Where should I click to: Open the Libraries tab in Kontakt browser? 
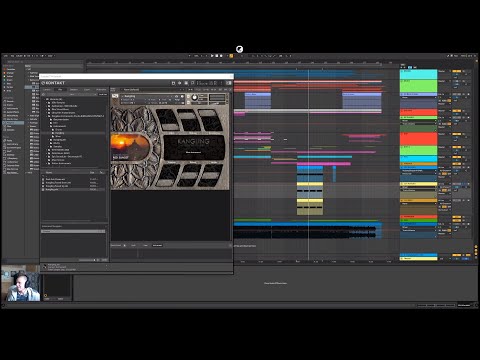pos(47,90)
